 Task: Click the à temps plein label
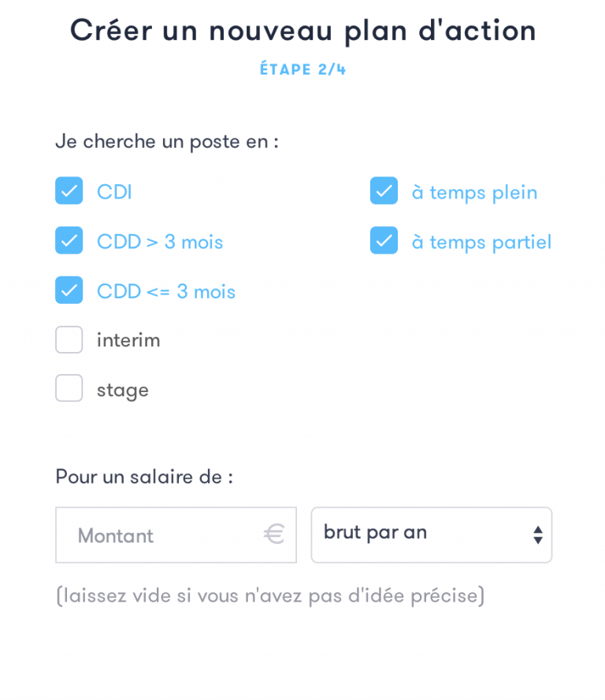(474, 192)
